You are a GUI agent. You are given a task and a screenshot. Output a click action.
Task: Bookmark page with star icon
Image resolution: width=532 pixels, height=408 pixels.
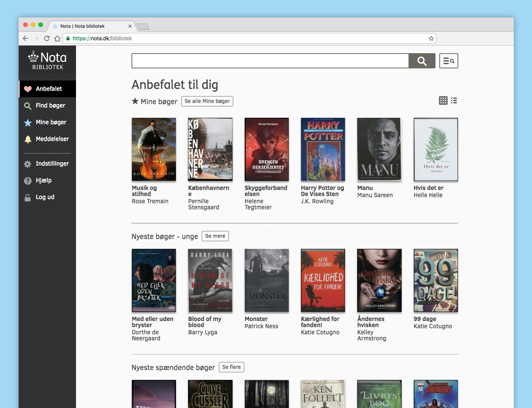[431, 38]
